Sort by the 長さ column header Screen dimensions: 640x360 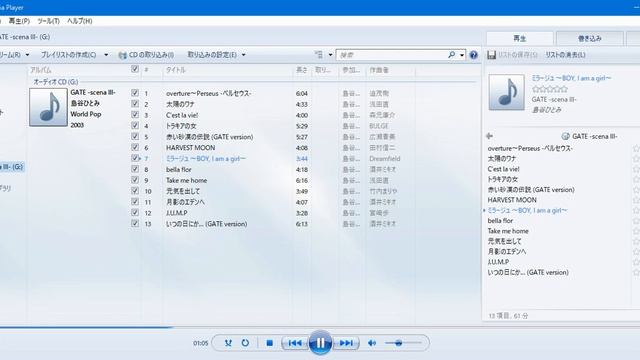coord(302,70)
